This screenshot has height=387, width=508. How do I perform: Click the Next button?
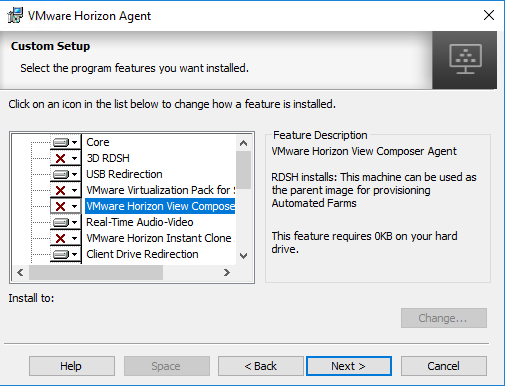click(x=349, y=366)
